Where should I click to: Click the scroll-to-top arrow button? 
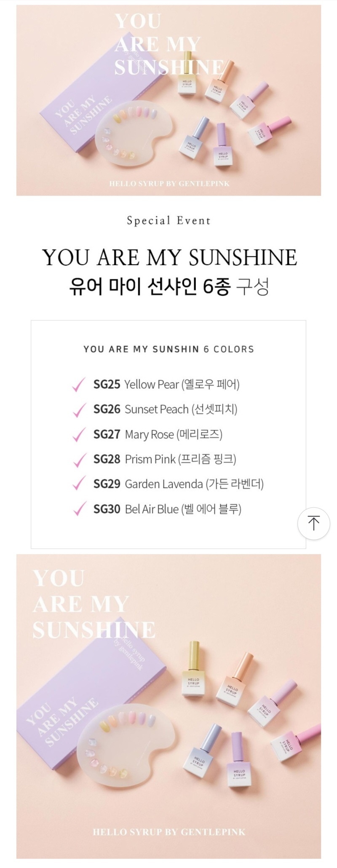pyautogui.click(x=313, y=523)
